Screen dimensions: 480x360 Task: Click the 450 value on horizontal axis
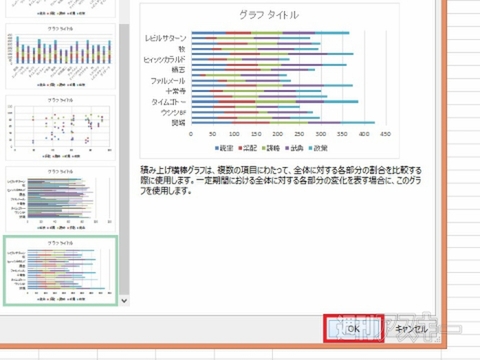pyautogui.click(x=385, y=134)
